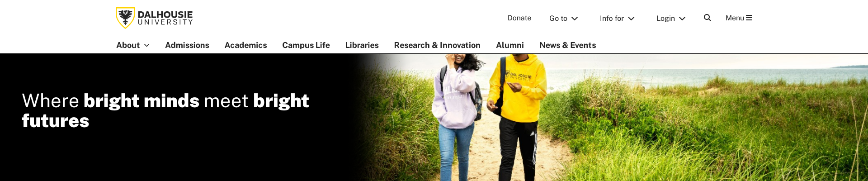Viewport: 868px width, 181px height.
Task: Expand the About navigation menu
Action: [x=133, y=45]
